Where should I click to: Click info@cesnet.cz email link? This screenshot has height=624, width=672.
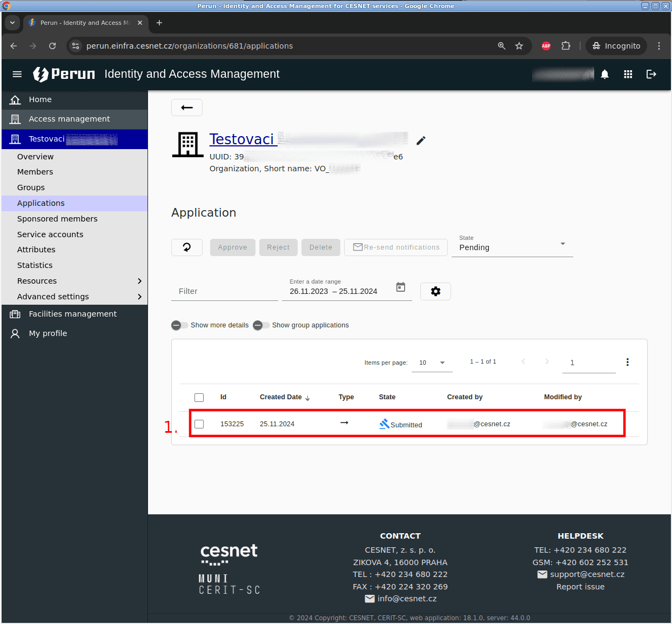(407, 599)
